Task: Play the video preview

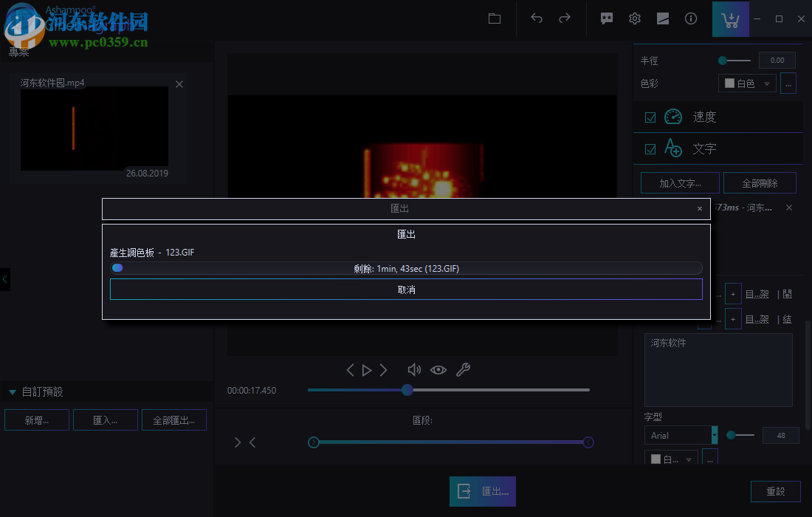Action: (367, 370)
